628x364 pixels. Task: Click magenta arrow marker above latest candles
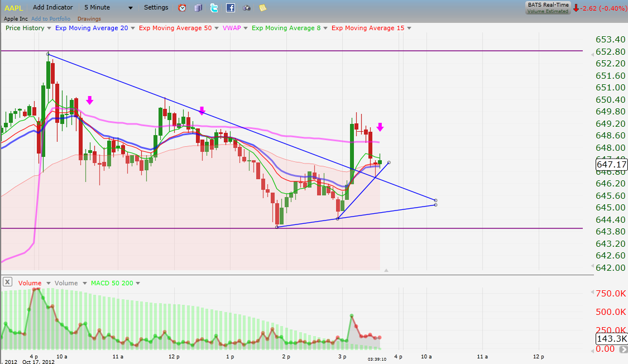coord(380,127)
